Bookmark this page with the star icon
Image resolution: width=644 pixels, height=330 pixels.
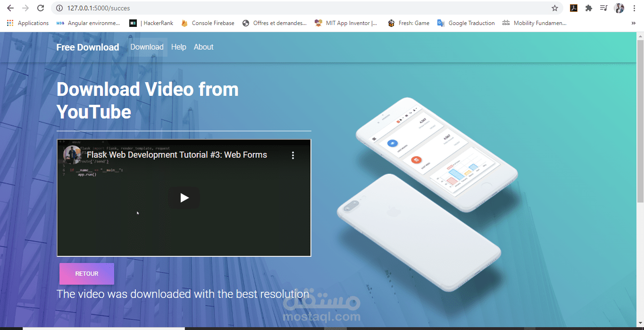pyautogui.click(x=555, y=8)
